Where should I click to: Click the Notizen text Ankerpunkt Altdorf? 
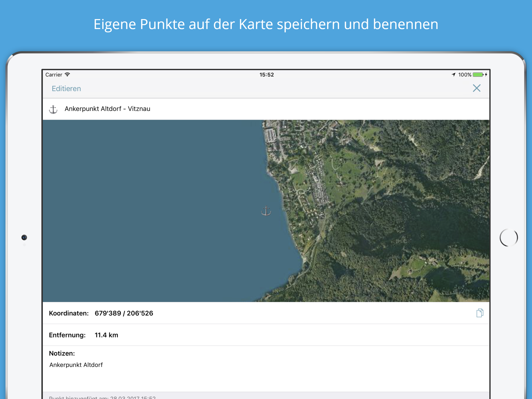pyautogui.click(x=76, y=365)
